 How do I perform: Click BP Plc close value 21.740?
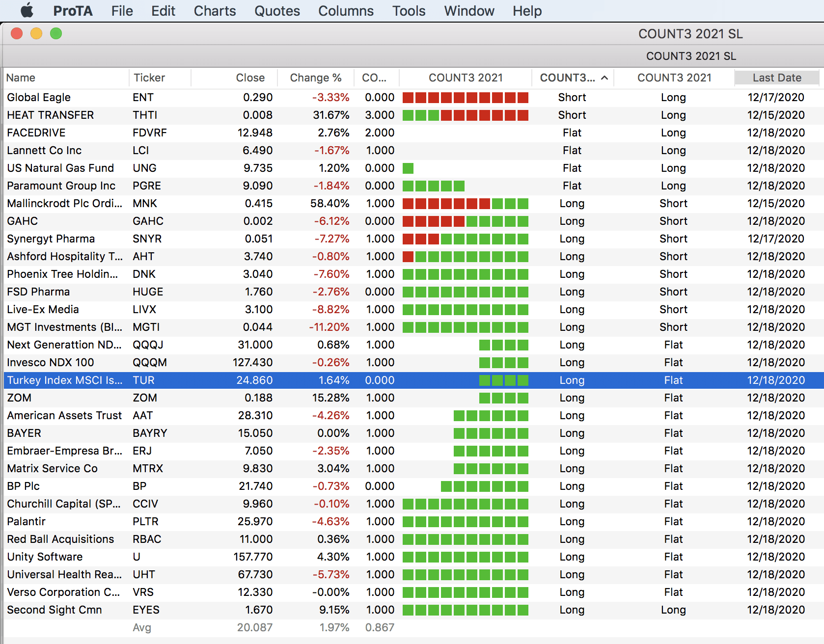click(x=255, y=486)
